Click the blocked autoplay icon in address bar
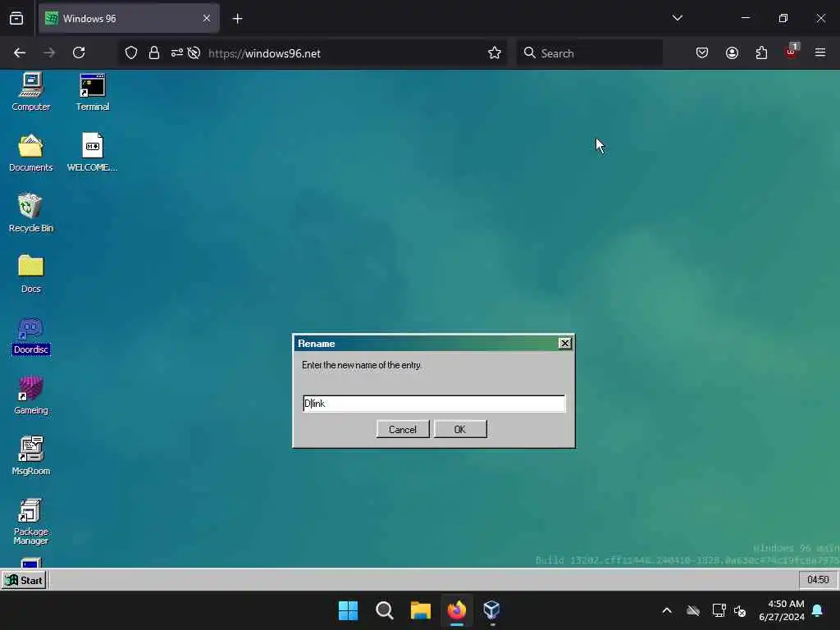Screen dimensions: 840x630 click(194, 52)
